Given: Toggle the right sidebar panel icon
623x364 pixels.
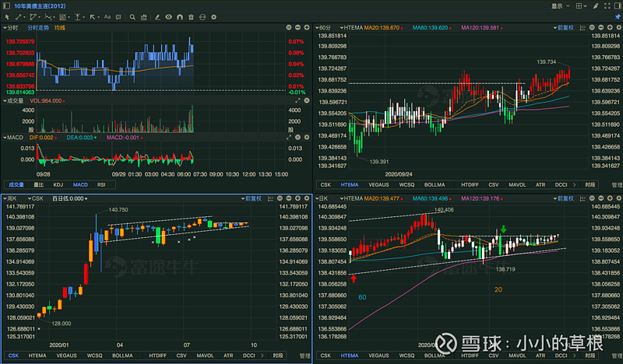Looking at the screenshot, I should pos(618,5).
